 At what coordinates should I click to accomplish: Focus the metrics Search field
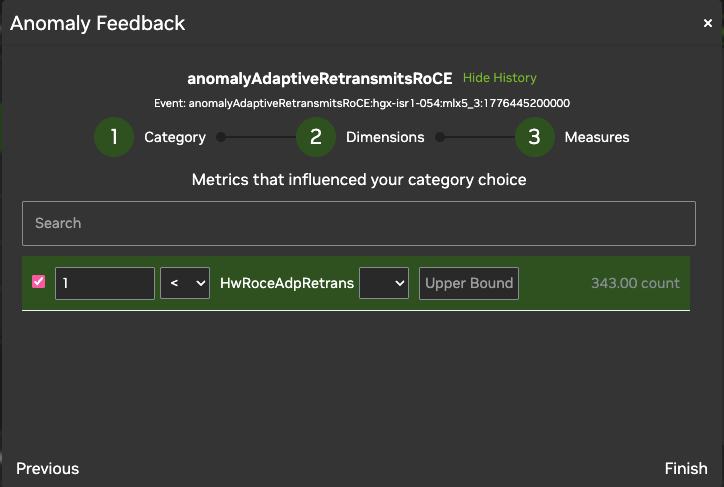(359, 223)
